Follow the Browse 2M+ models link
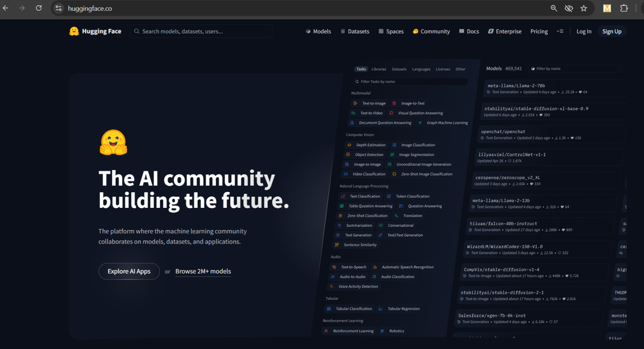 click(x=203, y=271)
